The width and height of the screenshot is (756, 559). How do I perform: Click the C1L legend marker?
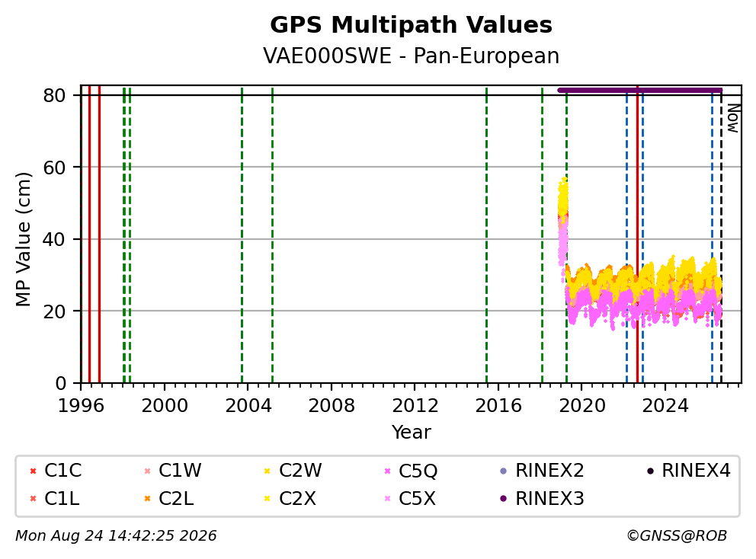[33, 498]
